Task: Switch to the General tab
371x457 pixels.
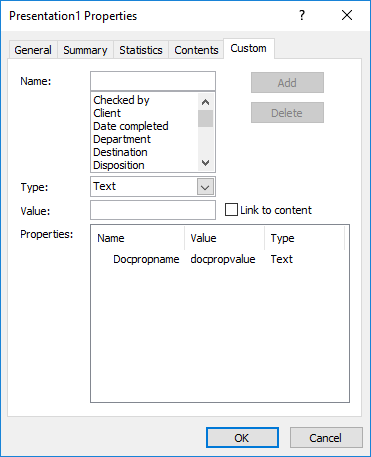Action: click(x=33, y=50)
